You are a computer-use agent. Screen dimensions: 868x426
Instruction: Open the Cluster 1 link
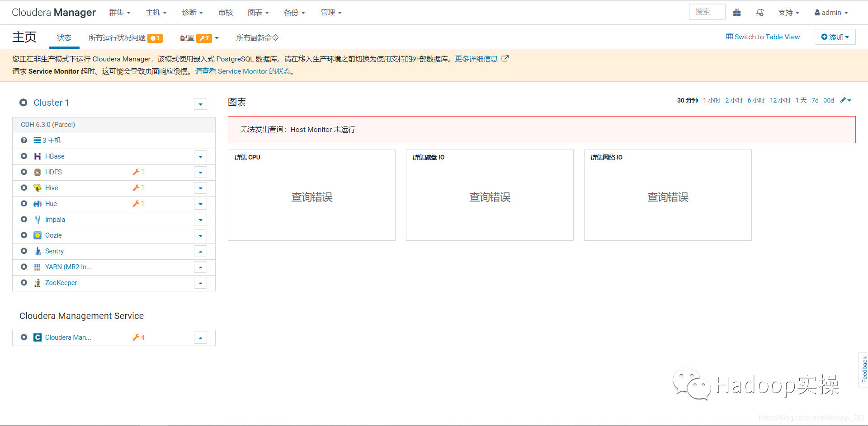click(51, 103)
